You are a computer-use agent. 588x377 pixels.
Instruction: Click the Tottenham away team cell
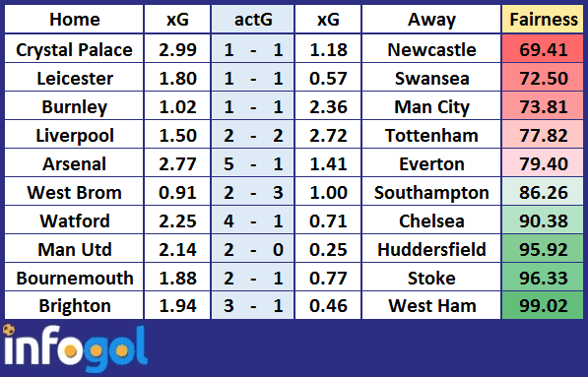(431, 135)
